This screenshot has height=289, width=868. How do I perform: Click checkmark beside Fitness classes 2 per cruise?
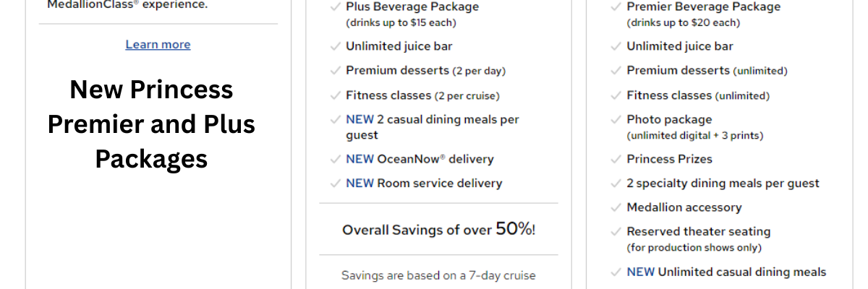click(x=335, y=95)
